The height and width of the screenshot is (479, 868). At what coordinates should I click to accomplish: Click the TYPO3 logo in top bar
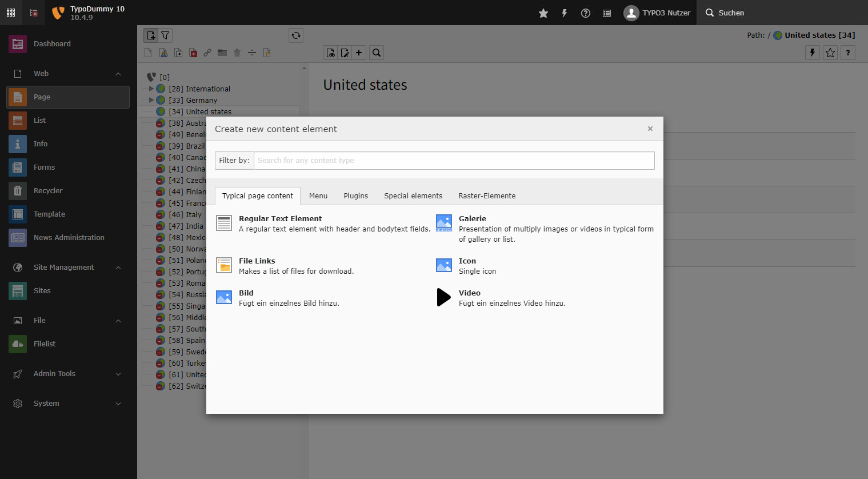click(x=58, y=13)
